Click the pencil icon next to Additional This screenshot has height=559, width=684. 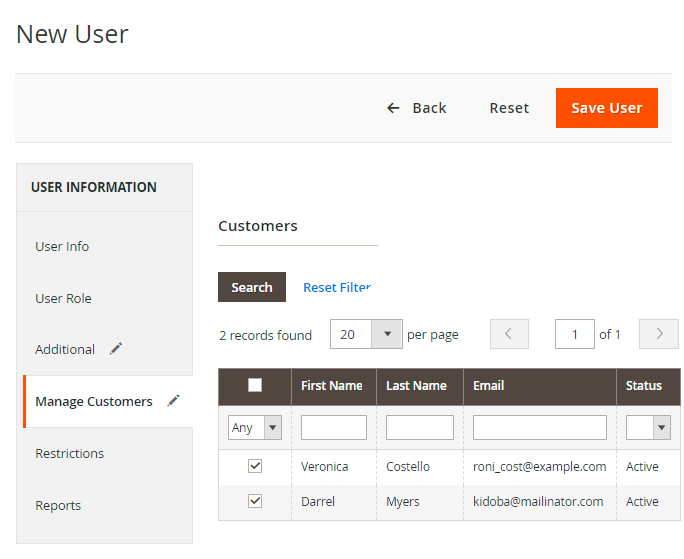(x=116, y=349)
